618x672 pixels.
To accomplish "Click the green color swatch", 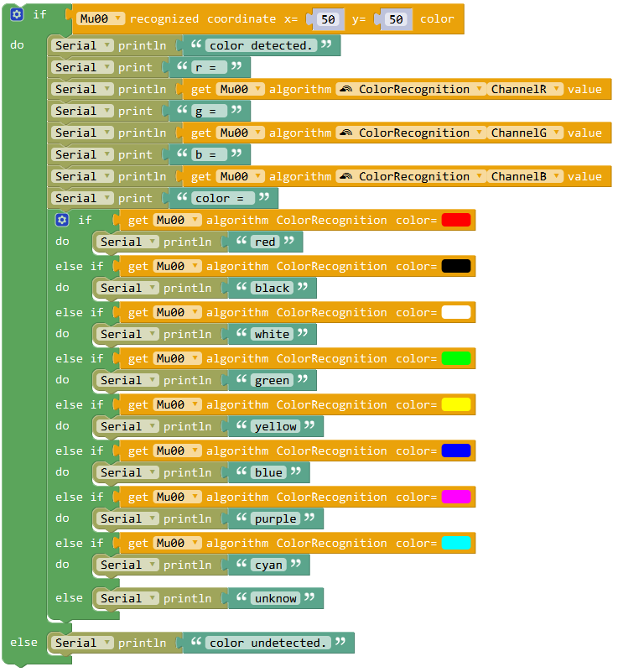I will (x=456, y=358).
